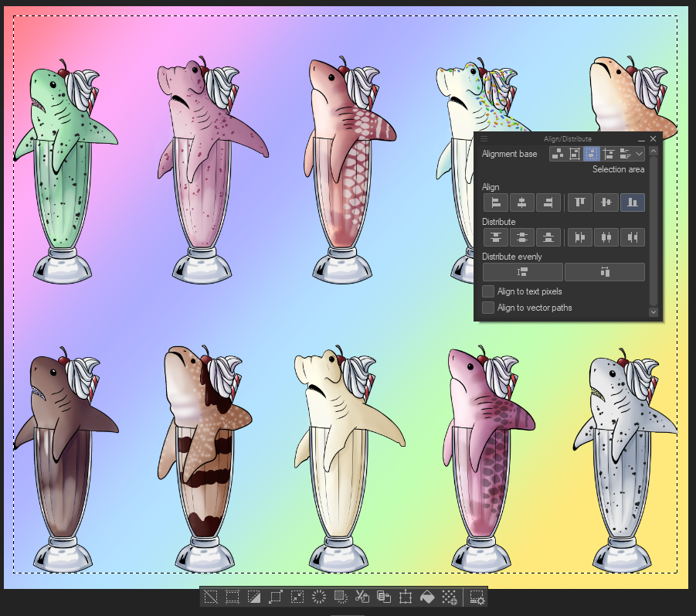Click the Scale/Rotate transform icon
The image size is (696, 616).
pyautogui.click(x=406, y=597)
